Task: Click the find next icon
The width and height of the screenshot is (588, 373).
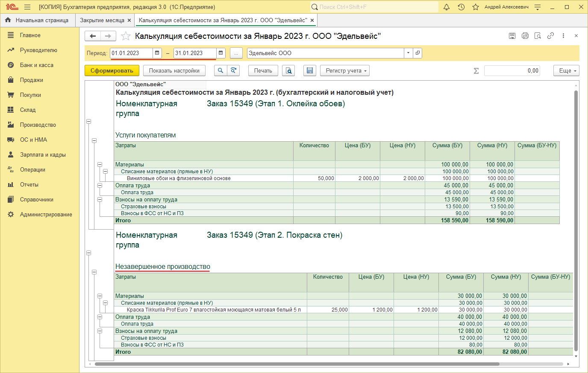Action: (233, 70)
